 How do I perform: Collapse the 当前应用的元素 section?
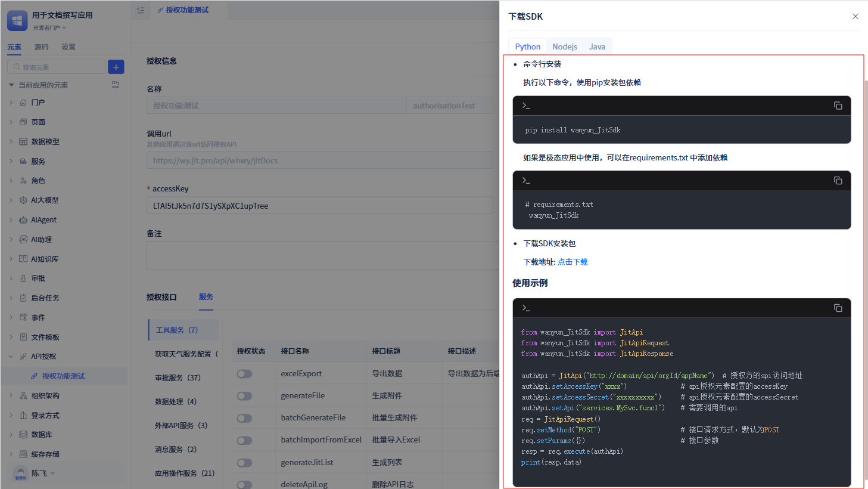pos(11,85)
